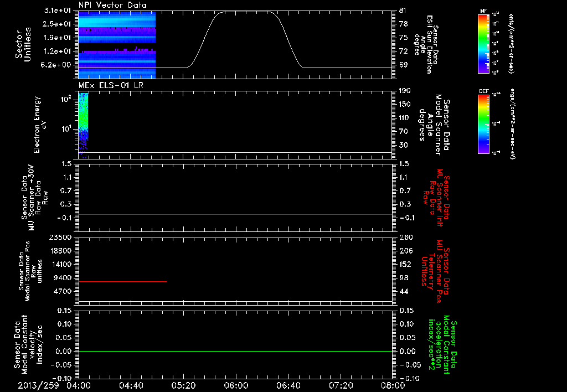567x392 pixels.
Task: Click the 05:20 time tick label
Action: click(x=184, y=385)
